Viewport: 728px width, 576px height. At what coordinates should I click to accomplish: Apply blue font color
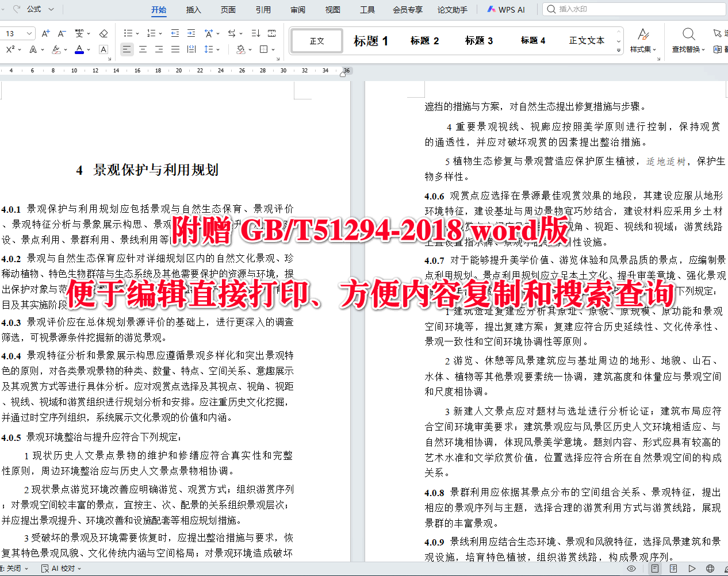click(x=79, y=49)
